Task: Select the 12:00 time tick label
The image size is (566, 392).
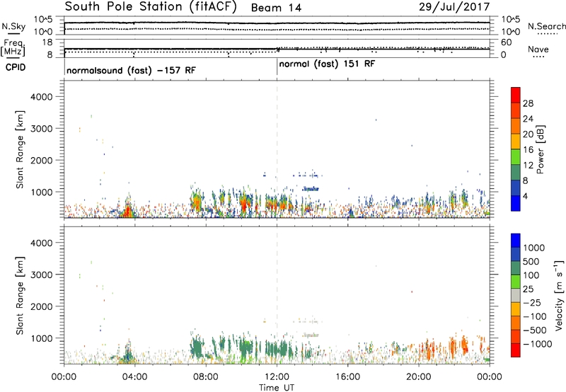Action: [277, 377]
